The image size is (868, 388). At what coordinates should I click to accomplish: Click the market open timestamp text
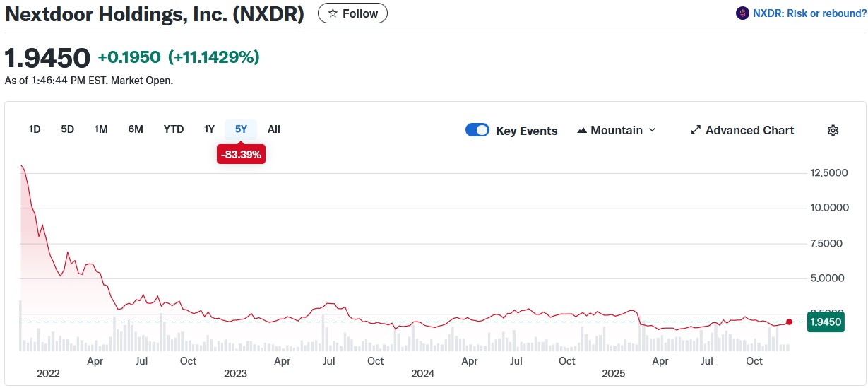click(x=89, y=81)
